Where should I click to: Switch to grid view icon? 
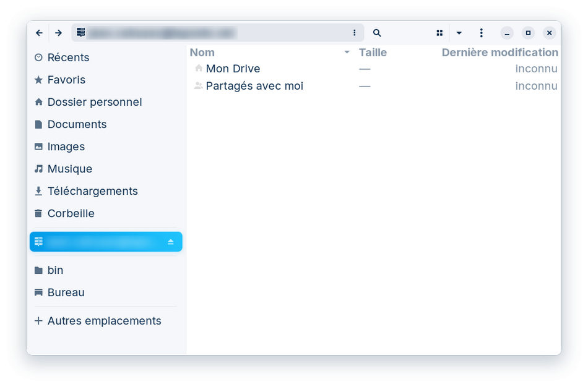point(439,33)
